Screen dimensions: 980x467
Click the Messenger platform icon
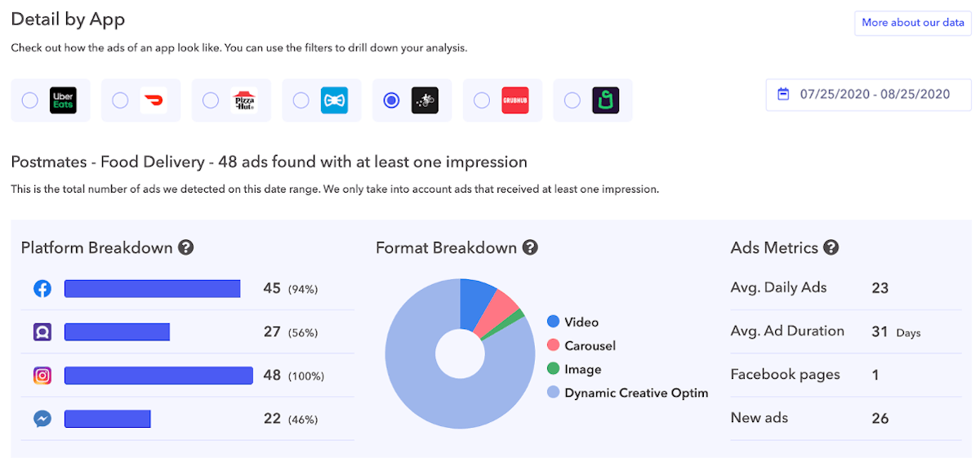tap(42, 419)
